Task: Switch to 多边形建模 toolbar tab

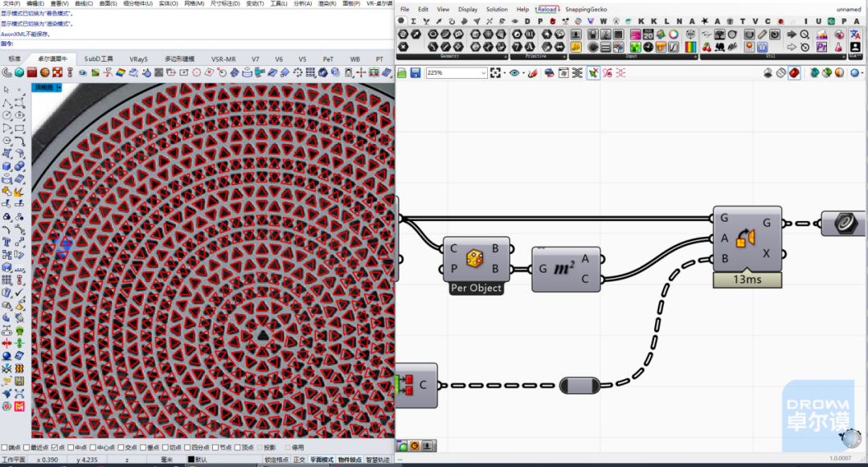Action: (x=179, y=59)
